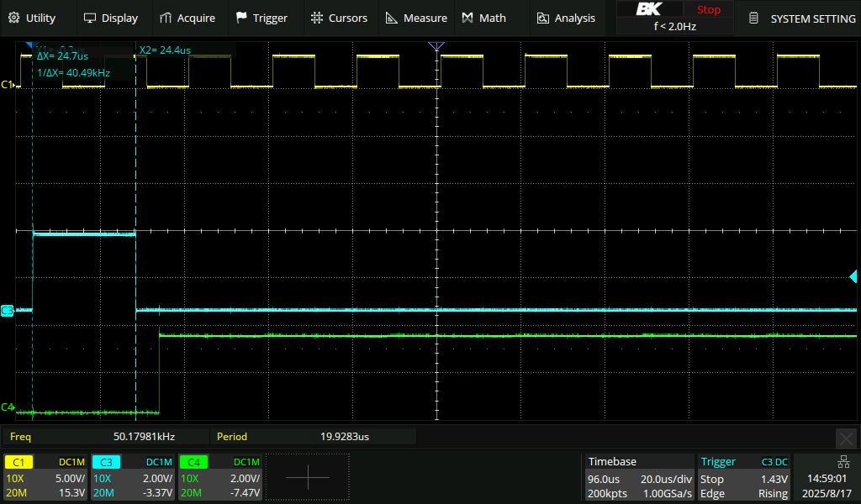Click the ΔX= 24.7us readout

point(62,56)
